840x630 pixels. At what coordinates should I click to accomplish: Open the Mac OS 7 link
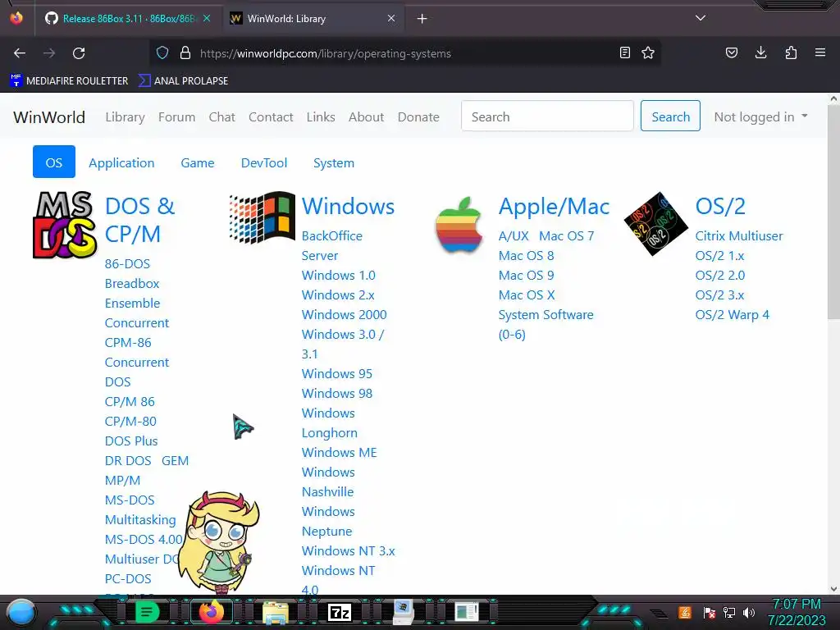click(566, 235)
